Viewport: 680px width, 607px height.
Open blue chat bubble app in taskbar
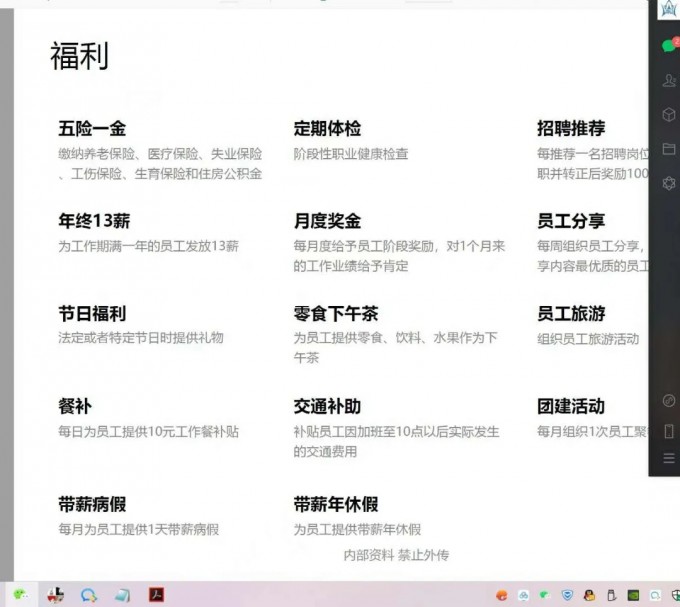(x=88, y=595)
